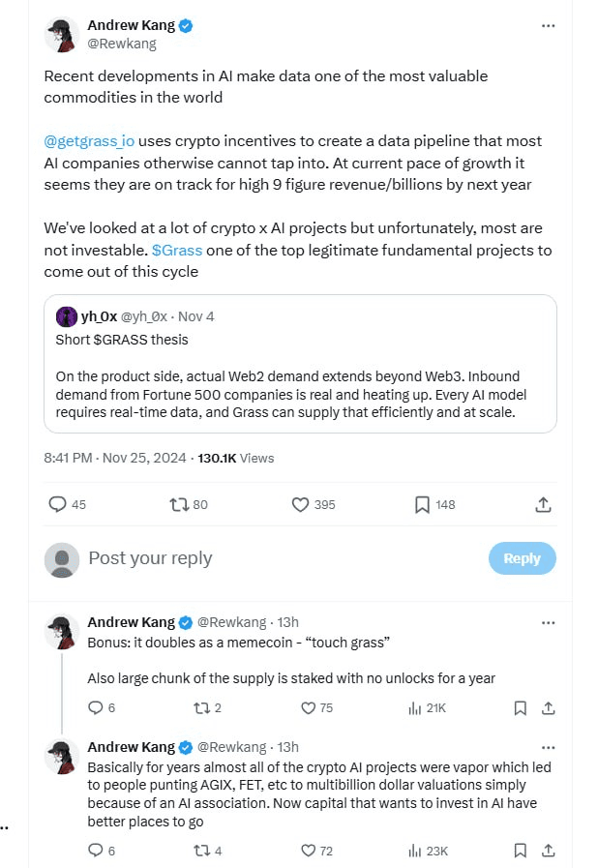598x868 pixels.
Task: Expand more options on the "touch grass" reply
Action: 548,623
